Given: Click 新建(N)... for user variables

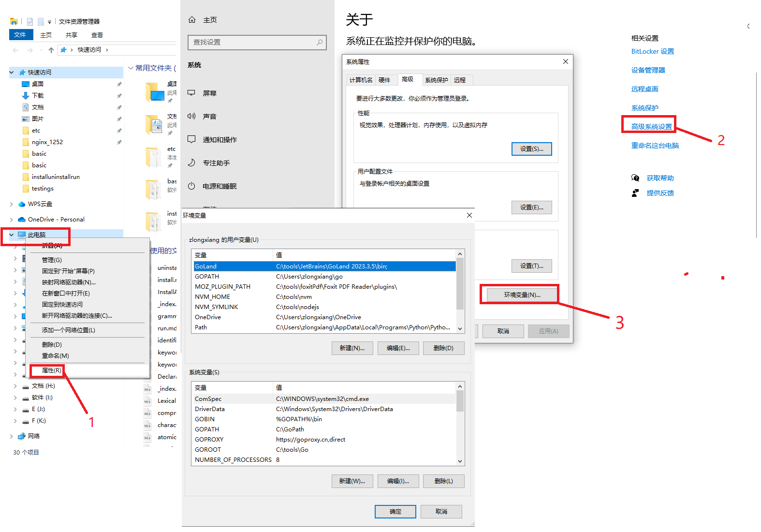Looking at the screenshot, I should pos(352,348).
